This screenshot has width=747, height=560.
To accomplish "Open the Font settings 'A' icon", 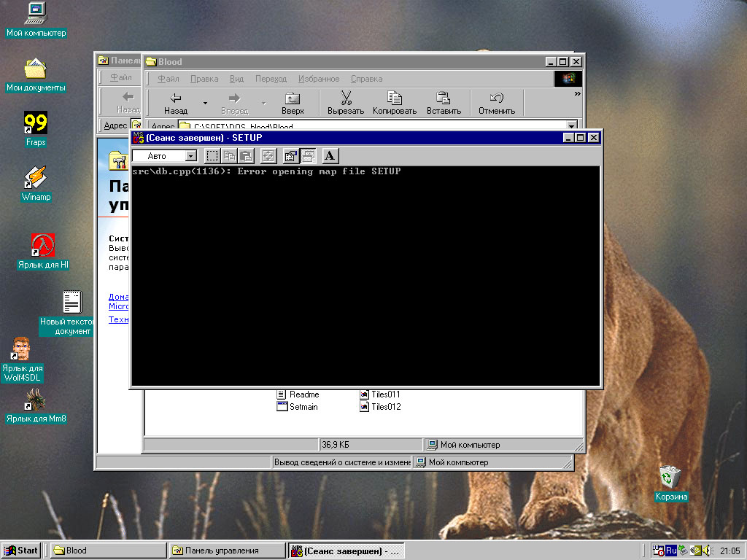I will click(330, 155).
